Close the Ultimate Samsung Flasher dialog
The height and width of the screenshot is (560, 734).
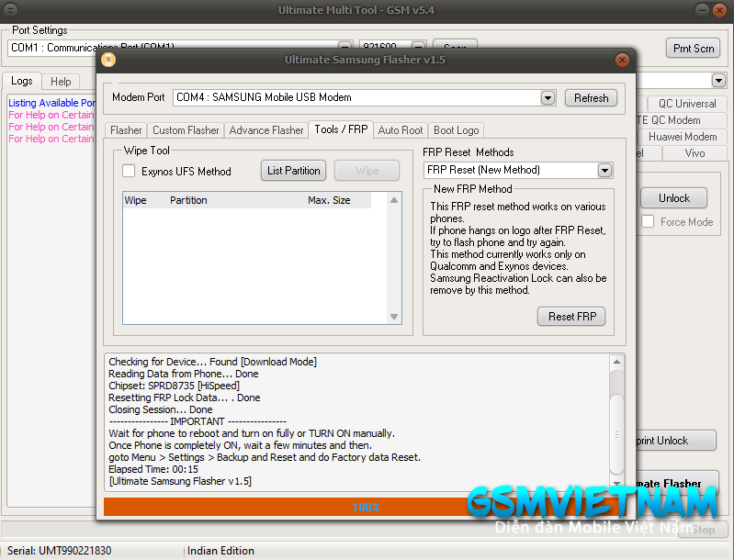coord(622,60)
